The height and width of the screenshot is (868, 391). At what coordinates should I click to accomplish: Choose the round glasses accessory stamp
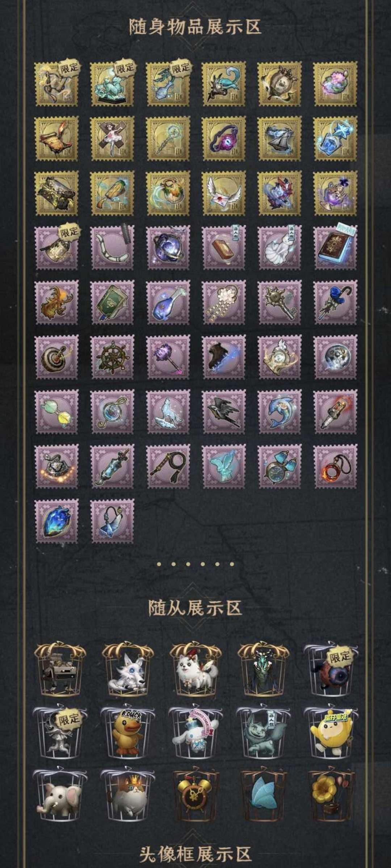click(56, 412)
